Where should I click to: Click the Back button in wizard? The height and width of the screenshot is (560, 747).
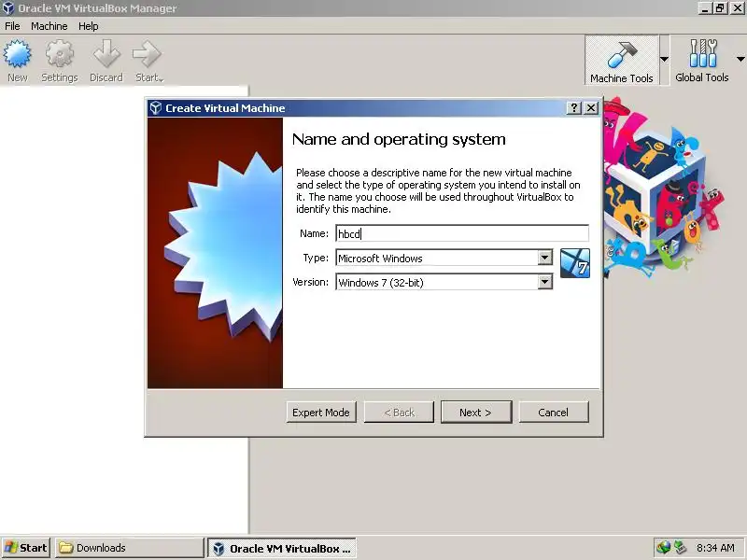coord(400,413)
